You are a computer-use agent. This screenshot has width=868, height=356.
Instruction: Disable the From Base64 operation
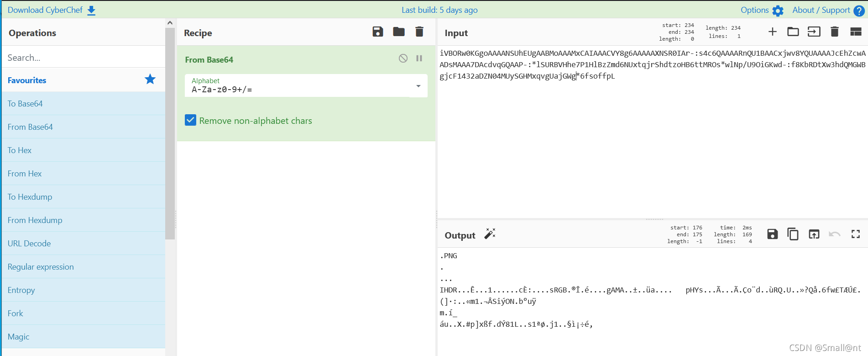[x=403, y=58]
